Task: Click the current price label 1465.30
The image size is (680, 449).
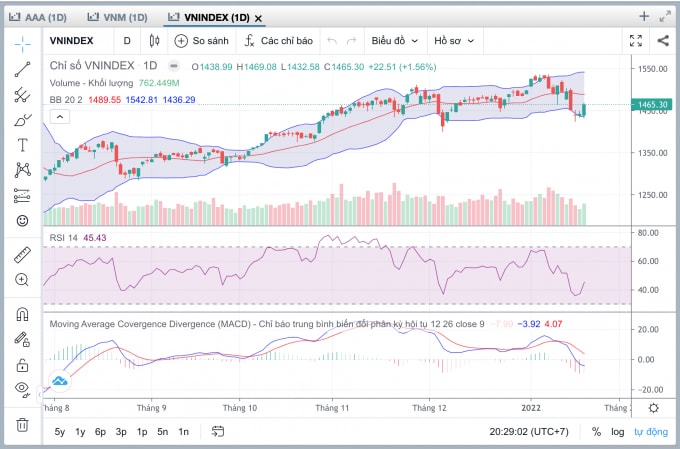Action: tap(652, 105)
